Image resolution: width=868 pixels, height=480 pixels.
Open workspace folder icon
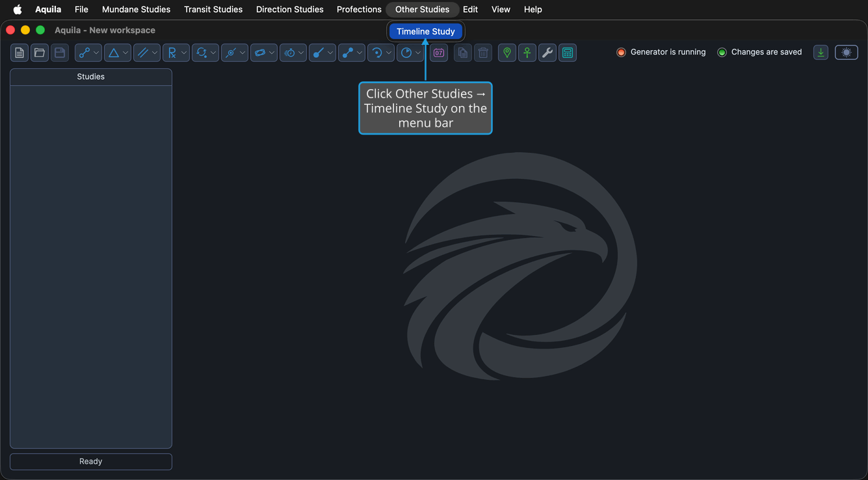pos(40,53)
